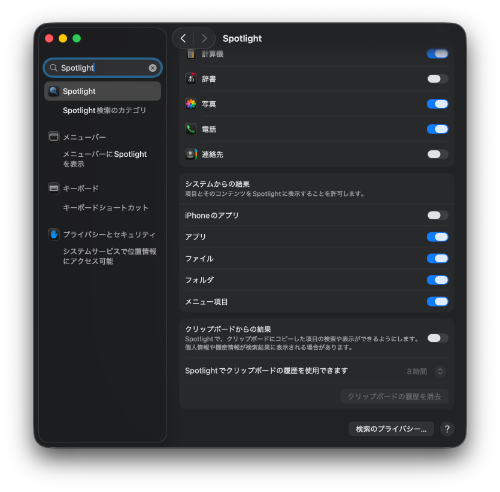Image resolution: width=500 pixels, height=492 pixels.
Task: Clear the search field with the x icon
Action: (x=152, y=68)
